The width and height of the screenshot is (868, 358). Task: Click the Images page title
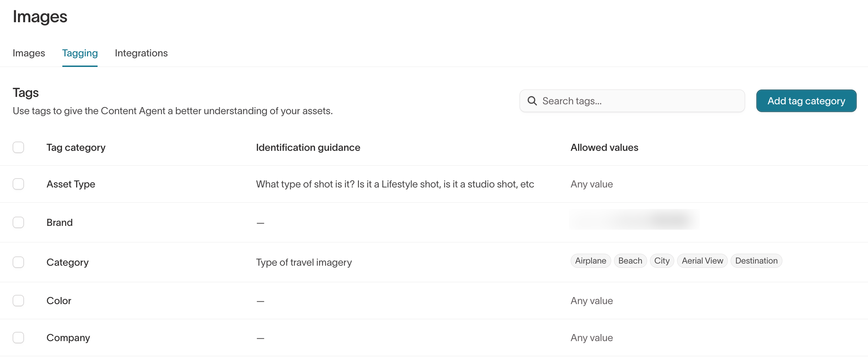tap(40, 17)
